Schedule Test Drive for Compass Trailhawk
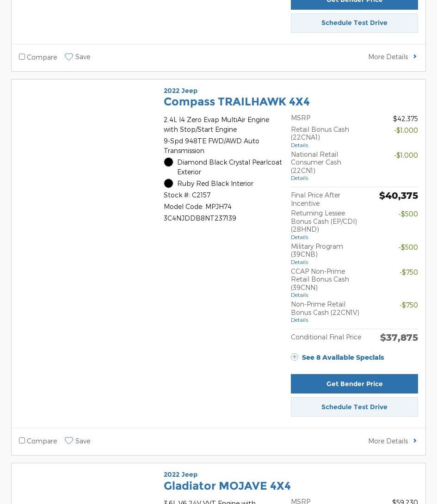The width and height of the screenshot is (437, 504). pyautogui.click(x=354, y=407)
